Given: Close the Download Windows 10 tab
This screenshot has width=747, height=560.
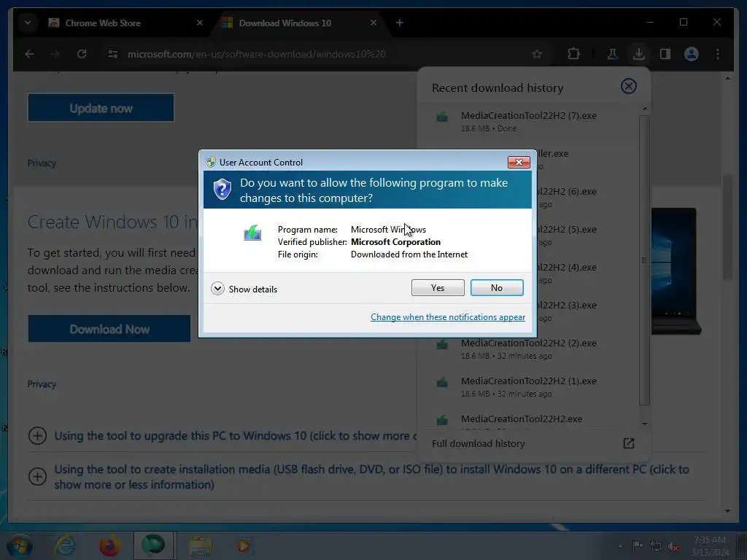Looking at the screenshot, I should [x=373, y=23].
